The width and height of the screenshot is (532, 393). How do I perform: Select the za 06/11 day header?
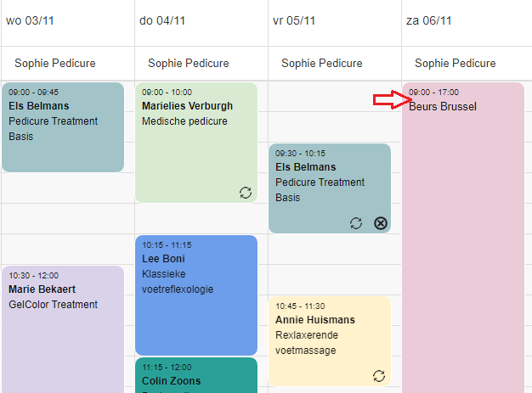point(429,20)
